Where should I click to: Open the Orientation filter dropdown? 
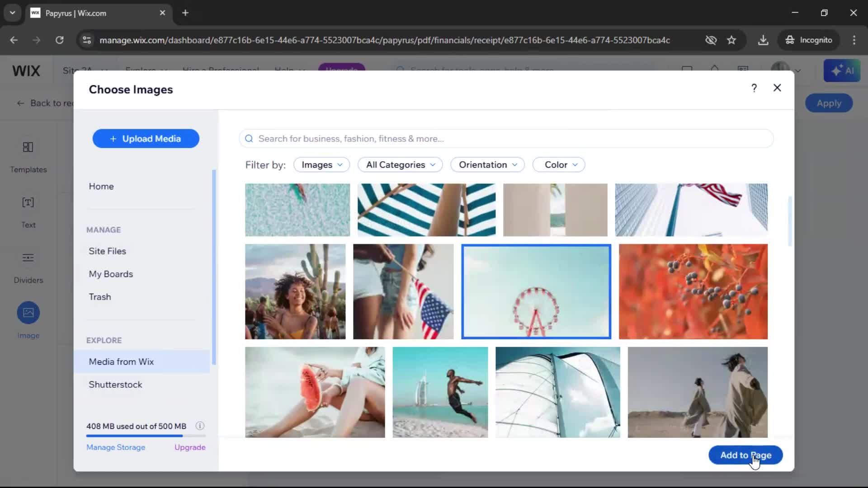pos(488,165)
